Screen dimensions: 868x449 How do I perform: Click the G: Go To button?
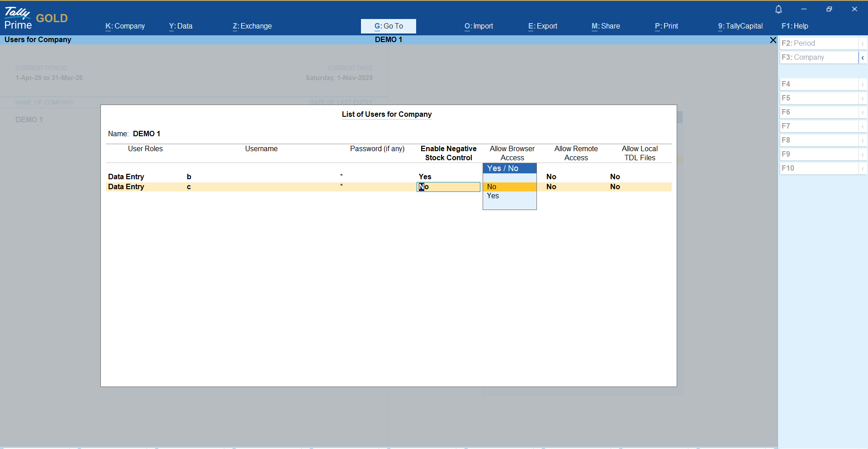pos(389,26)
